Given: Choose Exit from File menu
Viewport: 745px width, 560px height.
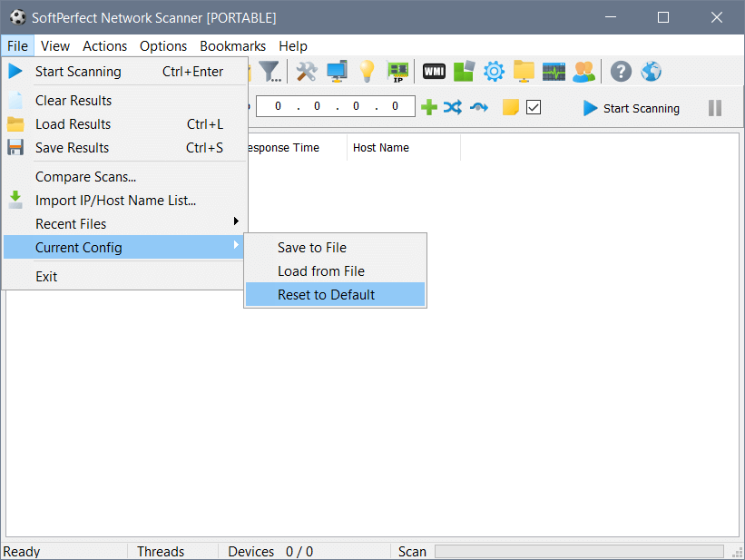Looking at the screenshot, I should [x=123, y=277].
